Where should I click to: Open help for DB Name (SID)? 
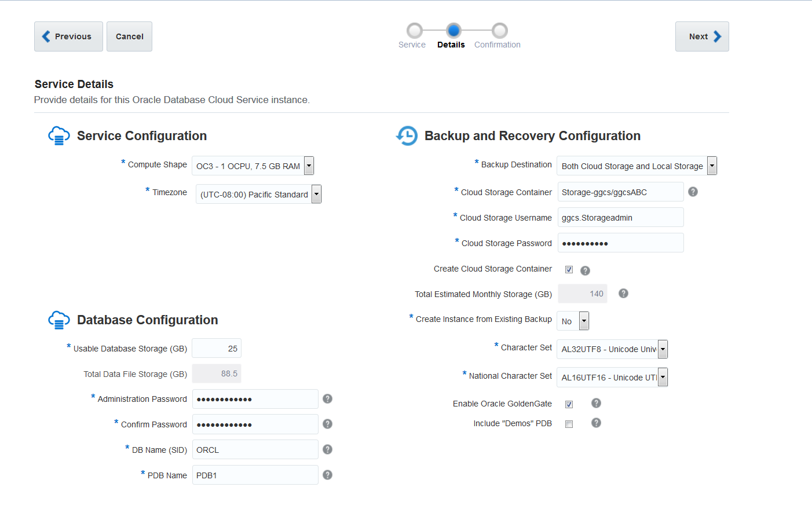tap(327, 449)
